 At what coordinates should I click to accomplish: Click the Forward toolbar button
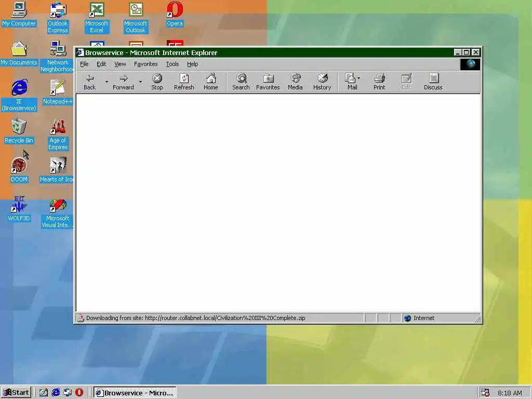coord(124,82)
